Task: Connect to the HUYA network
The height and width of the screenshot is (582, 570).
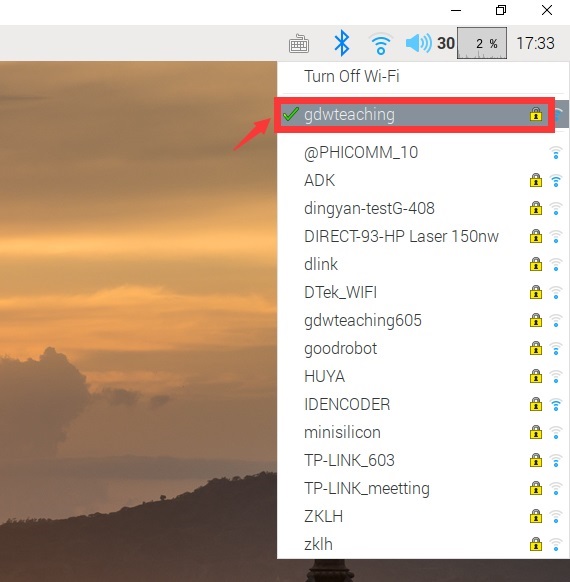Action: (x=423, y=376)
